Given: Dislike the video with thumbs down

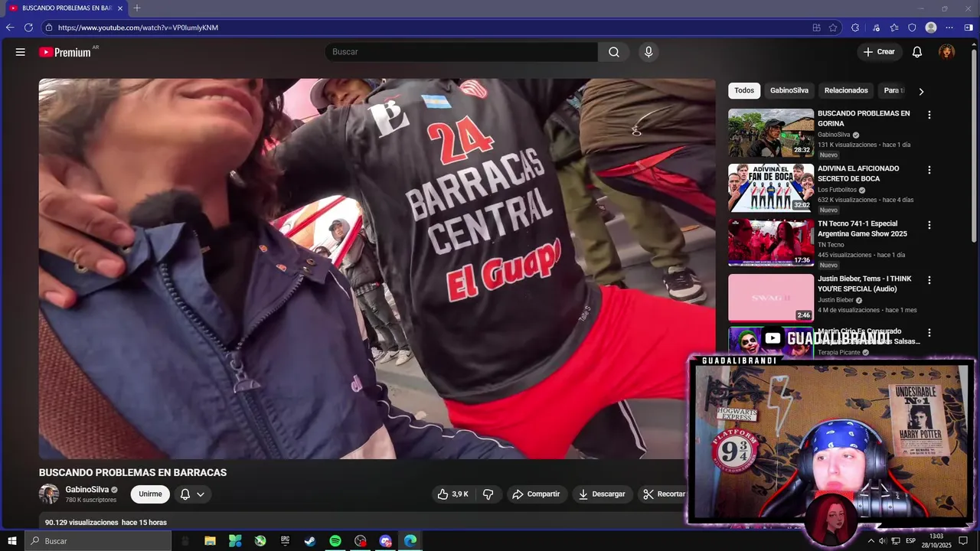Looking at the screenshot, I should (488, 494).
